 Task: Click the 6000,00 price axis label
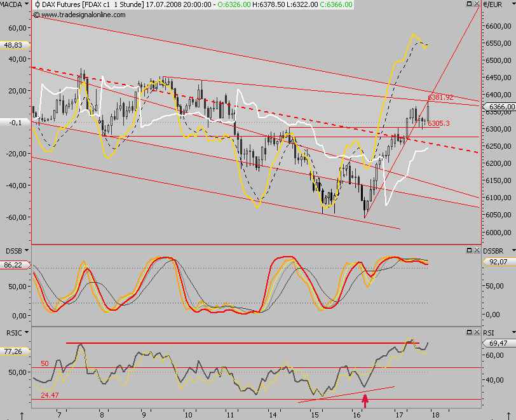point(499,232)
